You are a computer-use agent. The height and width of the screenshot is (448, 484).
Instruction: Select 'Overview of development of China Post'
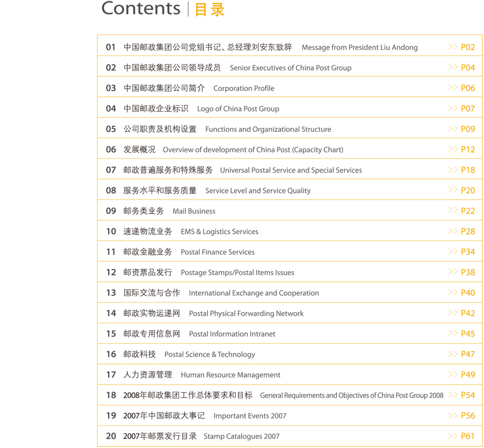tap(226, 150)
